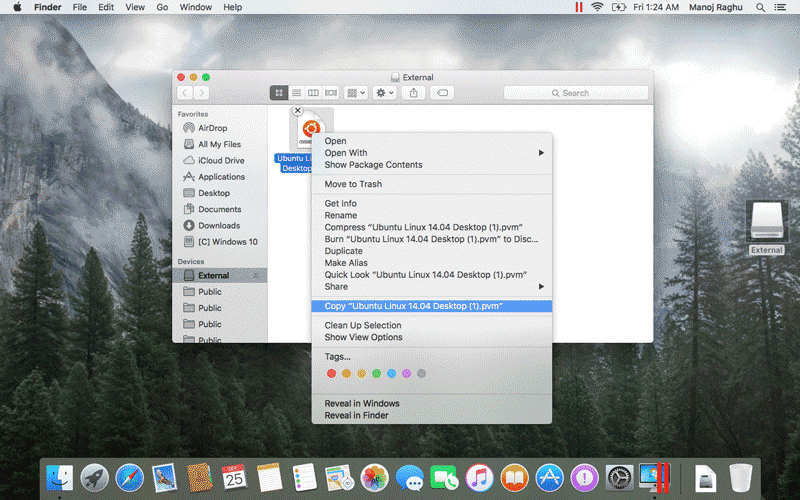Choose Make Alias
The width and height of the screenshot is (800, 500).
[x=432, y=263]
